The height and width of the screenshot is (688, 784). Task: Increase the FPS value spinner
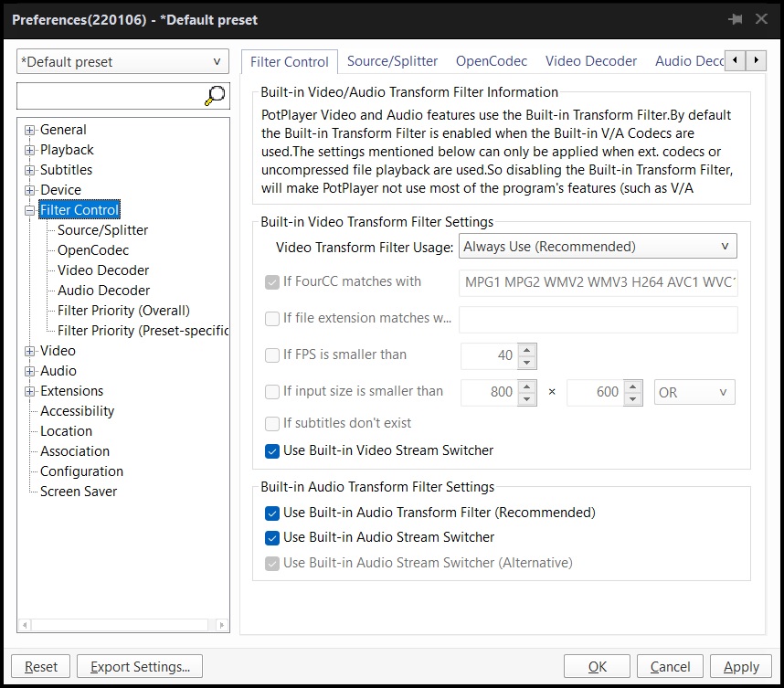pos(526,349)
